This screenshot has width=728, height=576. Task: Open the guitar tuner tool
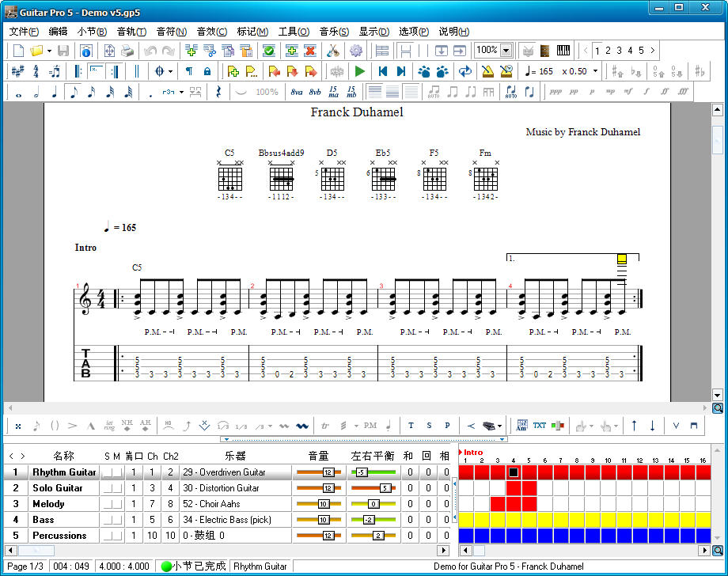tap(333, 50)
